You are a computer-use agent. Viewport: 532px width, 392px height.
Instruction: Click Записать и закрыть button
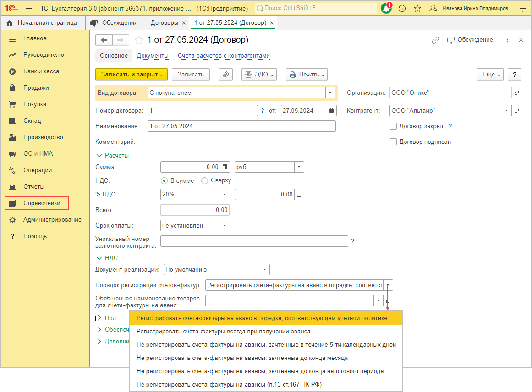pyautogui.click(x=132, y=74)
